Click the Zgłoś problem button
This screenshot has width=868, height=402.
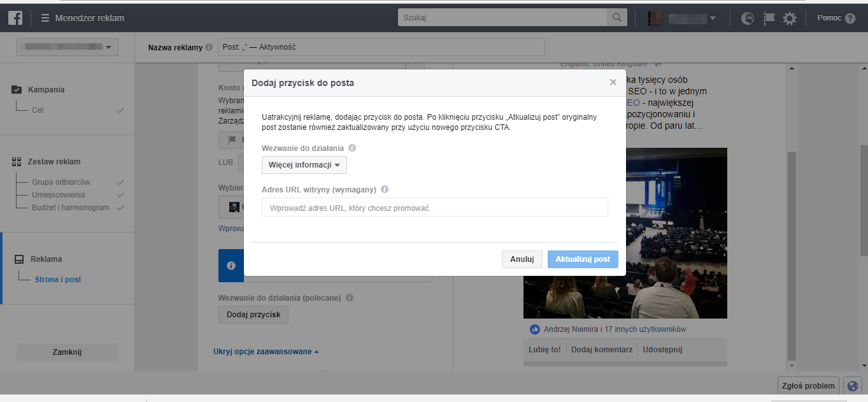[809, 385]
